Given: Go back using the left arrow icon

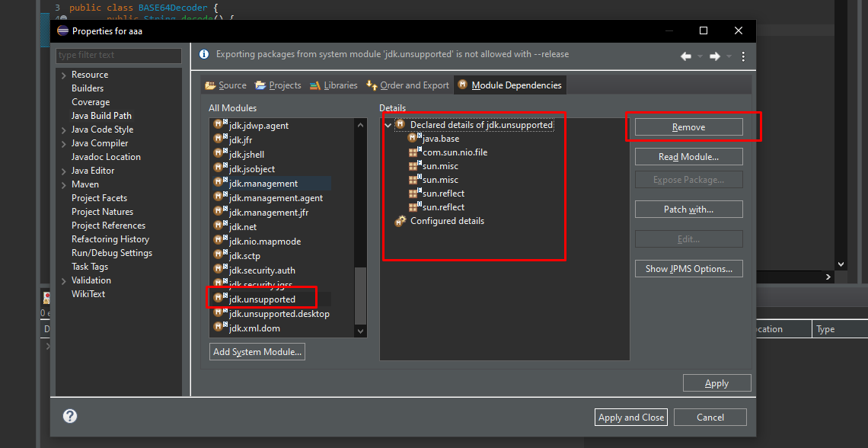Looking at the screenshot, I should point(686,56).
